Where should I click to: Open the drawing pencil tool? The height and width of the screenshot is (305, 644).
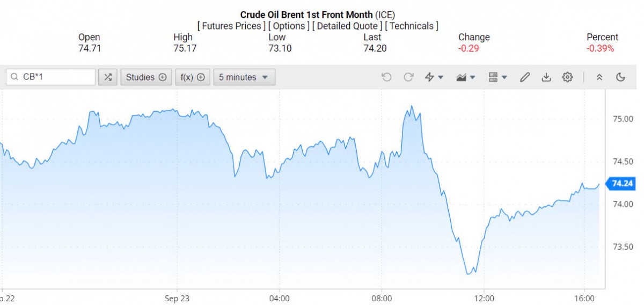pyautogui.click(x=525, y=77)
